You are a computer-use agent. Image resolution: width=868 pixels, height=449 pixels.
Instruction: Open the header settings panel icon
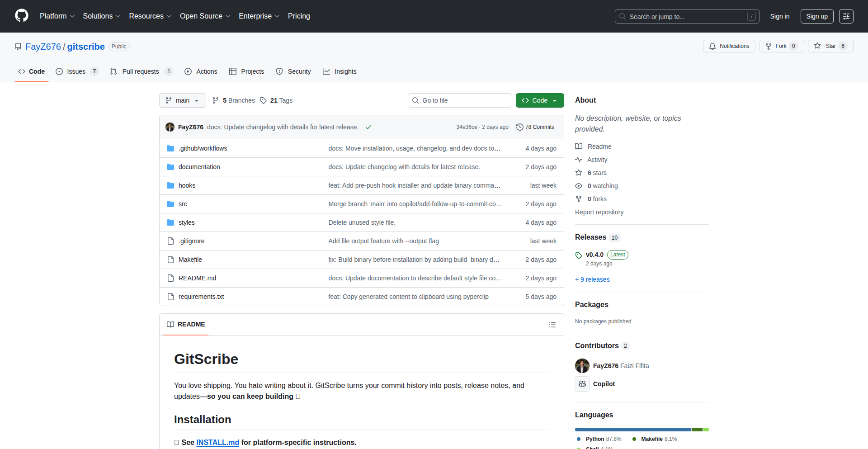[846, 16]
